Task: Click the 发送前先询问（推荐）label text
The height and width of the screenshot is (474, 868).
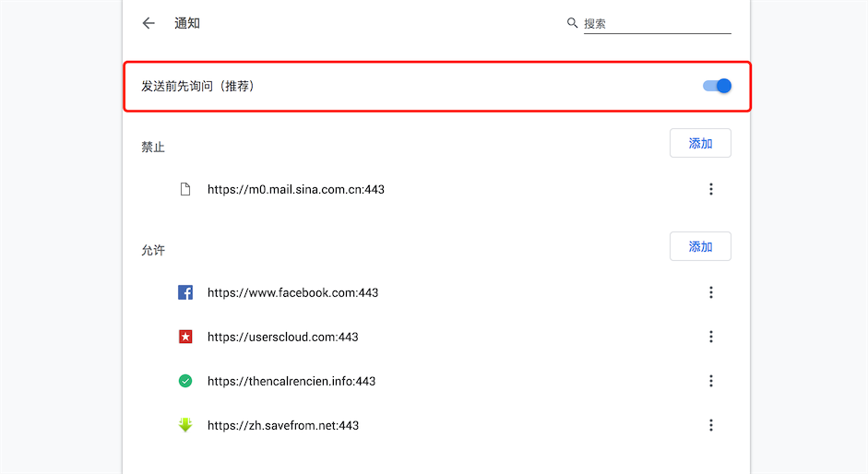Action: pyautogui.click(x=197, y=86)
